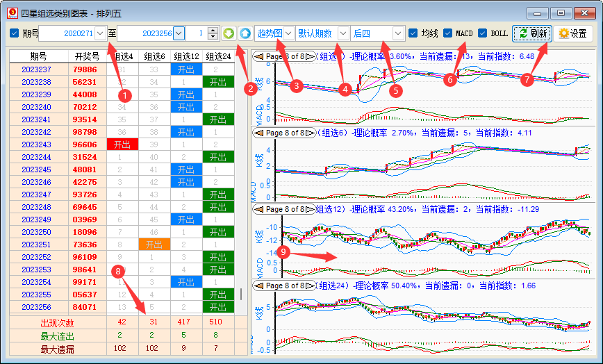The height and width of the screenshot is (364, 603).
Task: Go to previous page on 组选12 chart
Action: [x=258, y=209]
